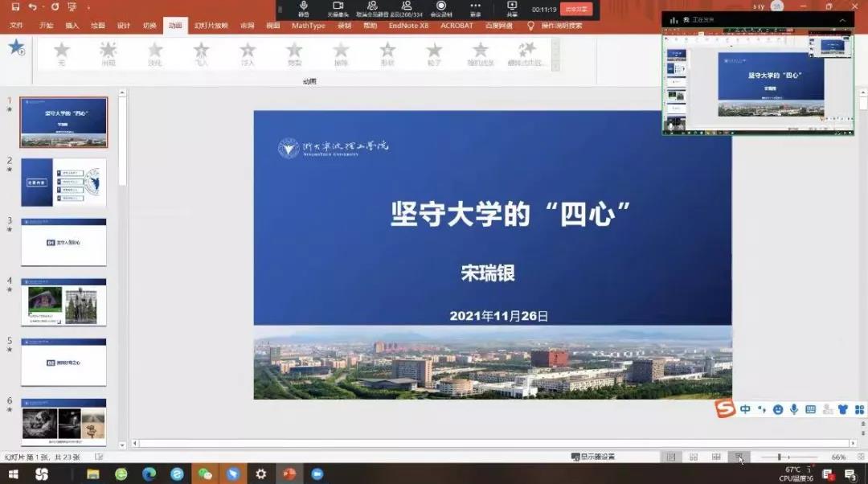This screenshot has height=484, width=868.
Task: Switch to slide sorter view
Action: click(693, 457)
